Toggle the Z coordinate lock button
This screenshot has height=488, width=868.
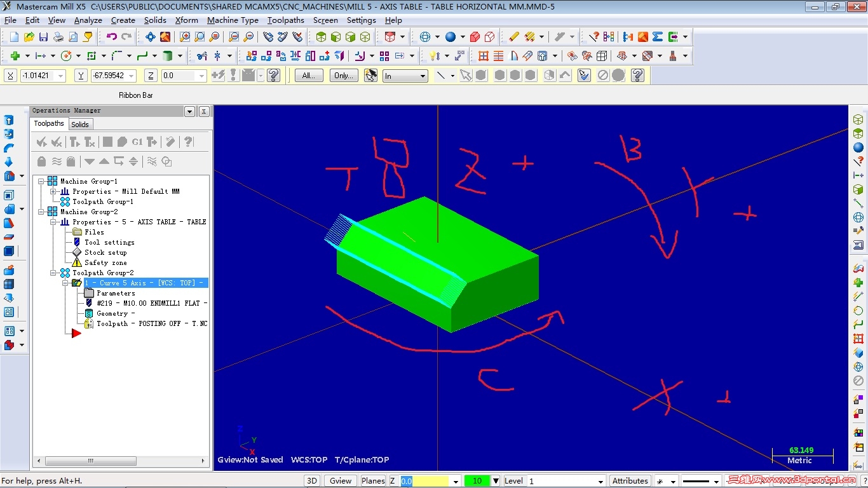151,76
